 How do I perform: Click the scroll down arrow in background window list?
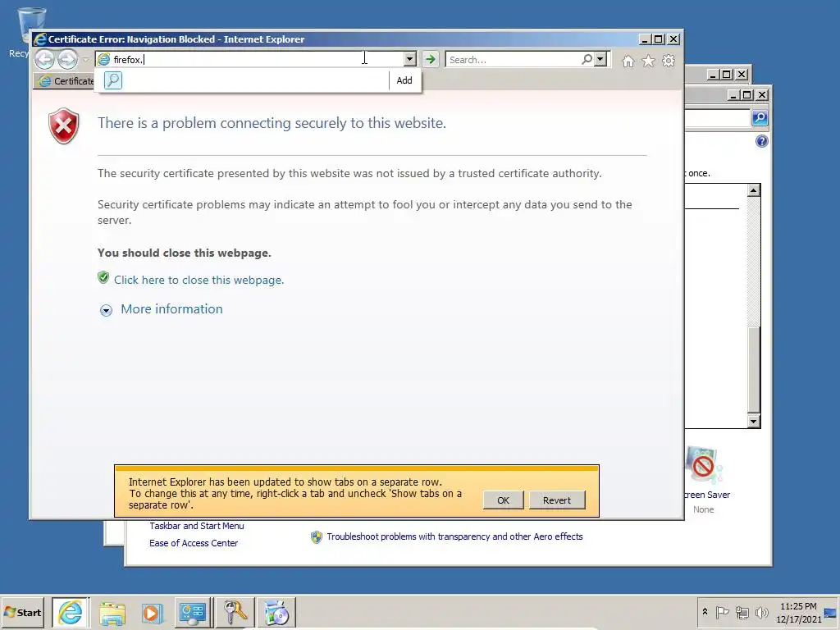[754, 422]
